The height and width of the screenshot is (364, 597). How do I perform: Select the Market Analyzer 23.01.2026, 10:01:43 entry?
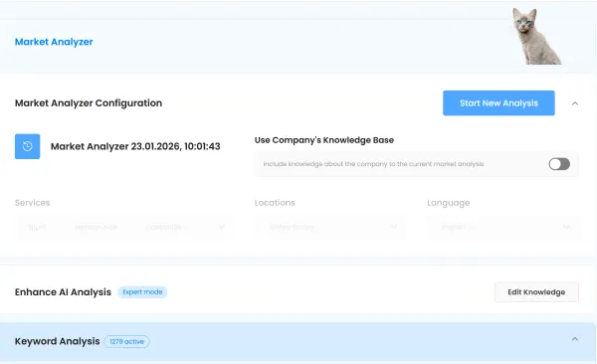click(135, 146)
